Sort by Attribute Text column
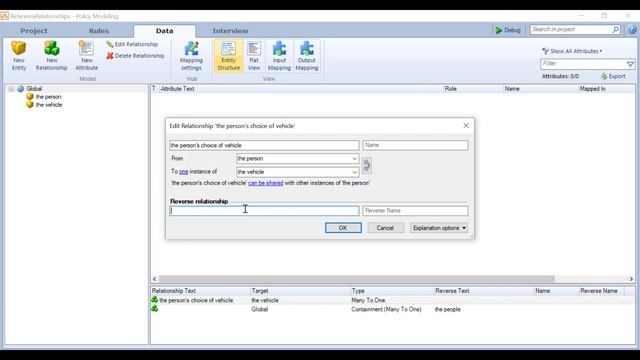 click(x=177, y=89)
